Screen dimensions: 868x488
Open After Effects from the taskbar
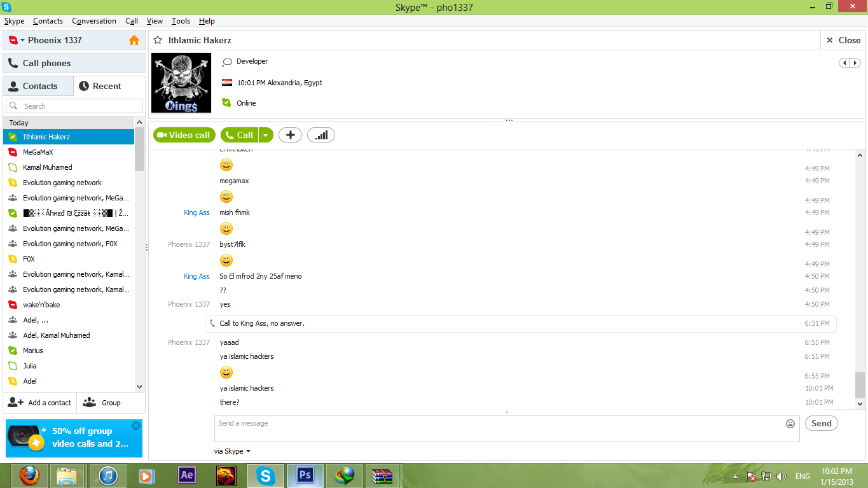coord(187,475)
